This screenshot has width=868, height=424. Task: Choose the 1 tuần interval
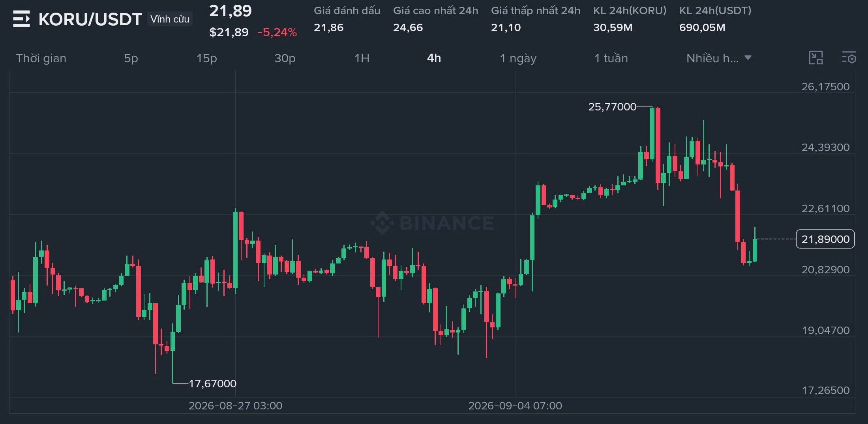click(611, 58)
